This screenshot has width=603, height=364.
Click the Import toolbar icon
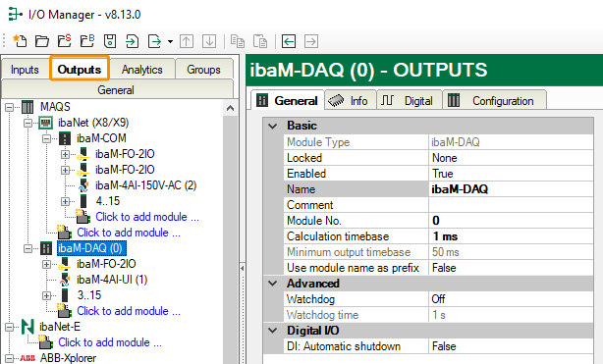pos(133,41)
